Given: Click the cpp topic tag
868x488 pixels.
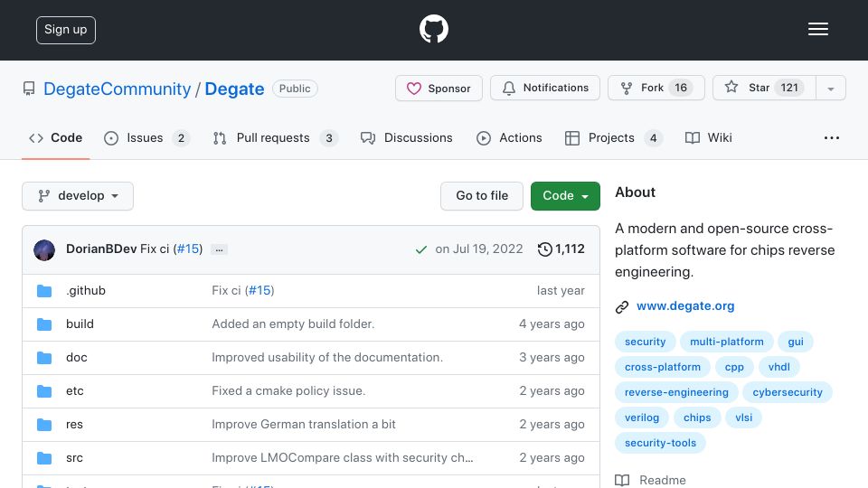Looking at the screenshot, I should (x=734, y=367).
